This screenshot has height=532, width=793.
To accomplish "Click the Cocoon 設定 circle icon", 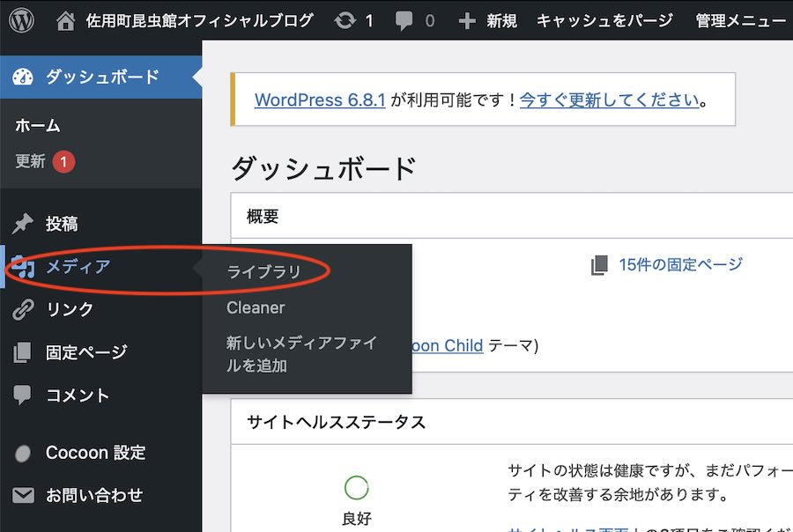I will click(23, 454).
